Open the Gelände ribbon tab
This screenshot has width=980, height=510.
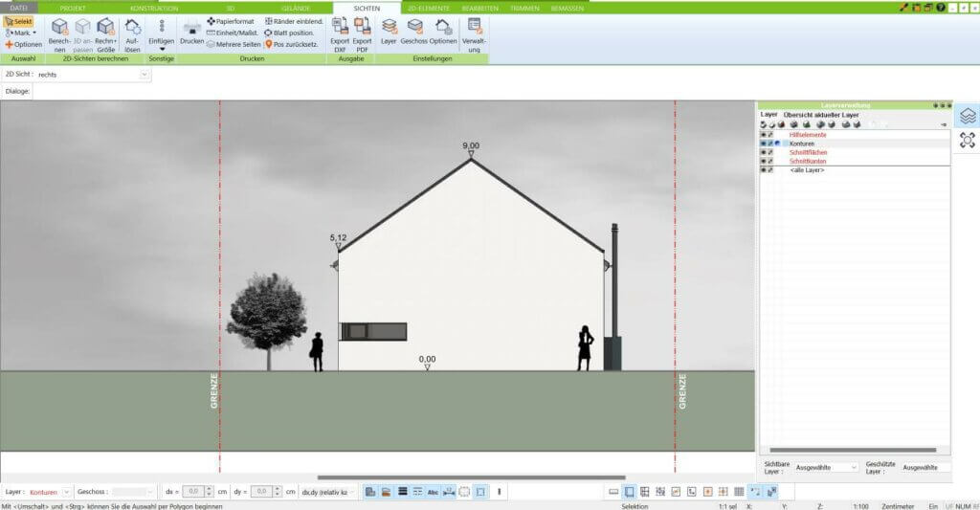pyautogui.click(x=296, y=8)
